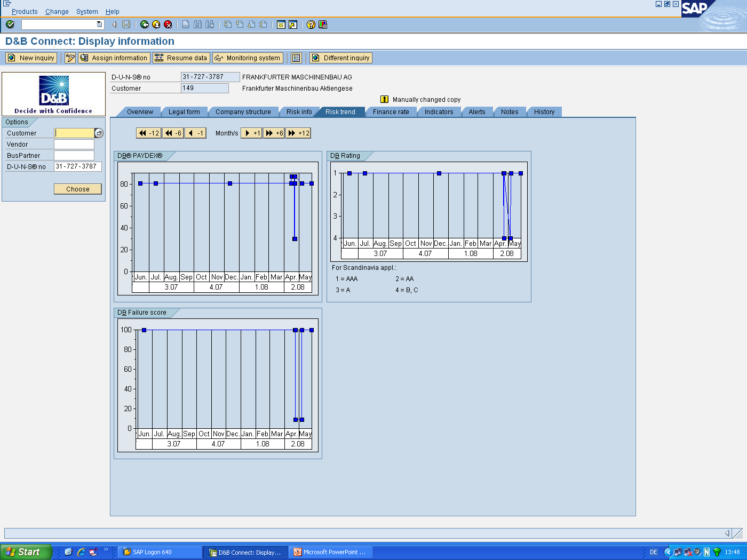
Task: Click the BusPartner input field
Action: (x=74, y=155)
